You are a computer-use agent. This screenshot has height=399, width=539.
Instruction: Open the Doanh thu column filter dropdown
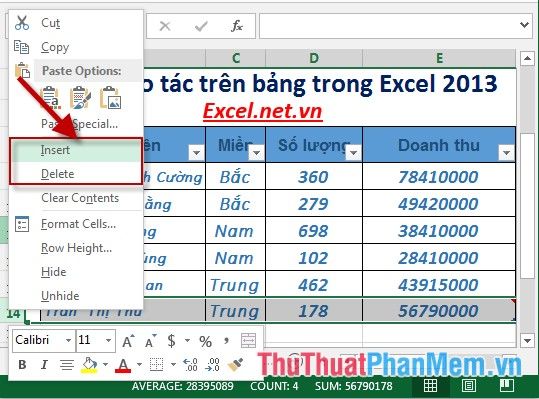pos(506,152)
